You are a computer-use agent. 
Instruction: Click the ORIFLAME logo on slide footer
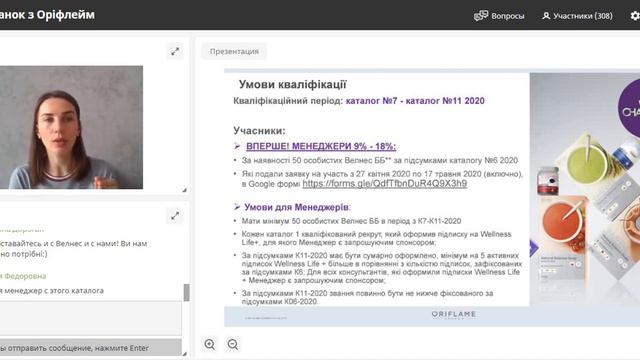click(x=453, y=314)
